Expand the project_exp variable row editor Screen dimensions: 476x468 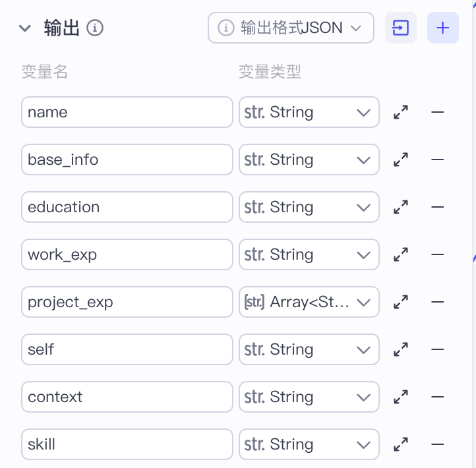[400, 302]
